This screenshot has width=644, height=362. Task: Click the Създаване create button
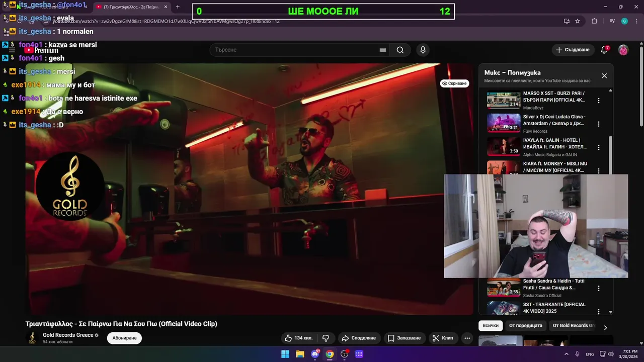tap(573, 50)
